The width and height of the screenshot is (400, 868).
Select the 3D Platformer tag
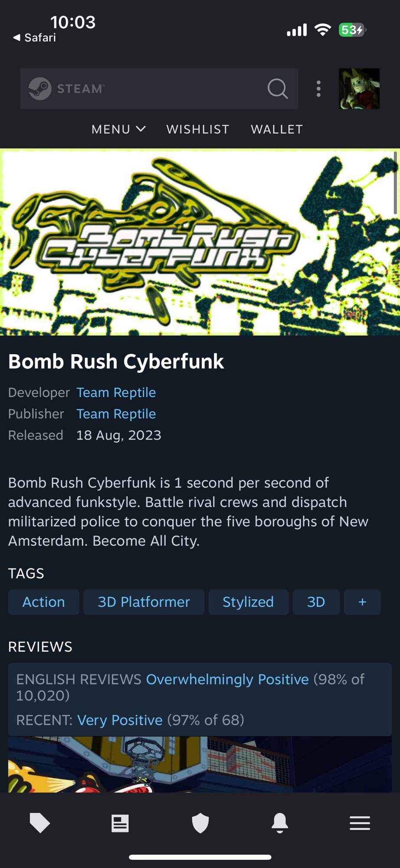144,602
